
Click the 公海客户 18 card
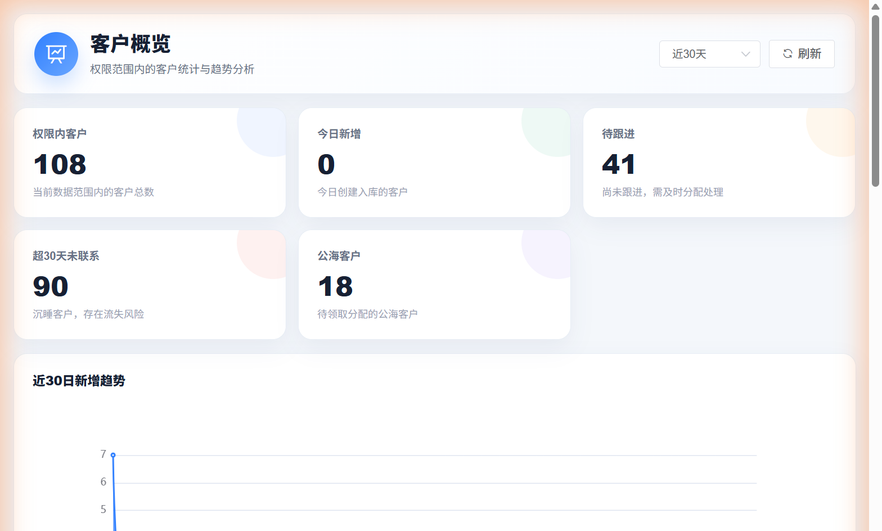[x=434, y=285]
